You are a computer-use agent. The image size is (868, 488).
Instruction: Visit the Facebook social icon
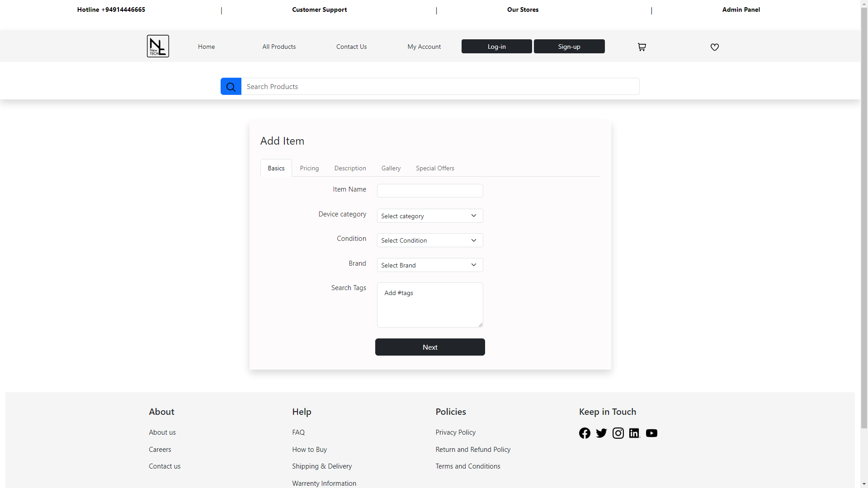585,433
